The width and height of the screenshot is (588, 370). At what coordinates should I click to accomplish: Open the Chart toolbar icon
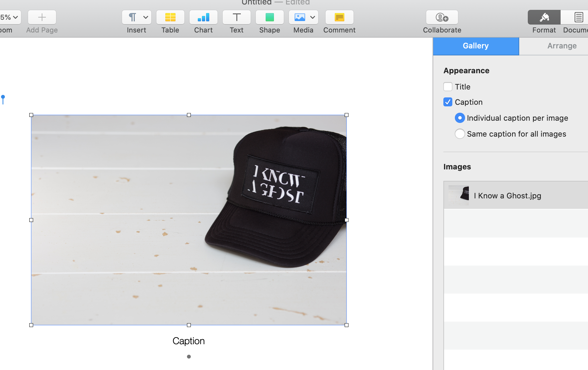pyautogui.click(x=203, y=17)
